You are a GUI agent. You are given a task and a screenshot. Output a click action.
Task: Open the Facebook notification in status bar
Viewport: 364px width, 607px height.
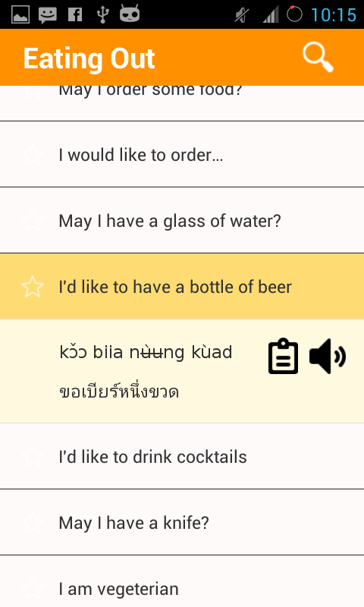coord(75,14)
